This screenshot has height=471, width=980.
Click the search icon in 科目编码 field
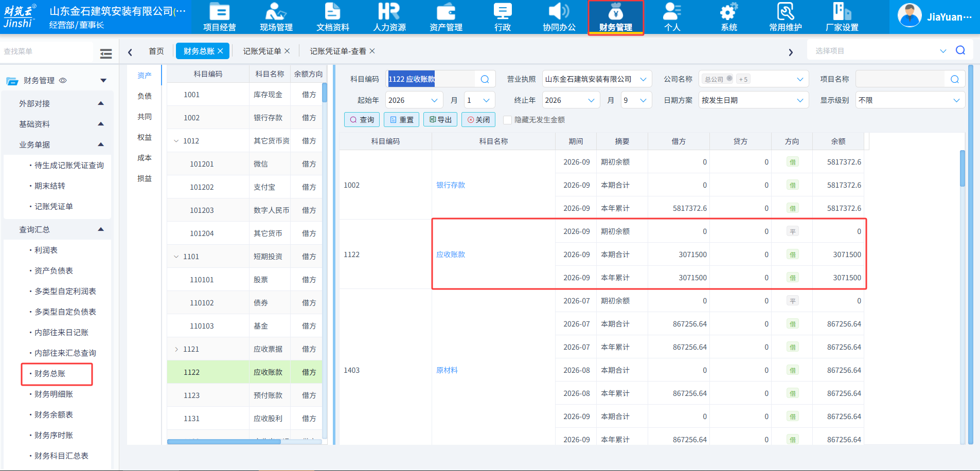click(485, 79)
